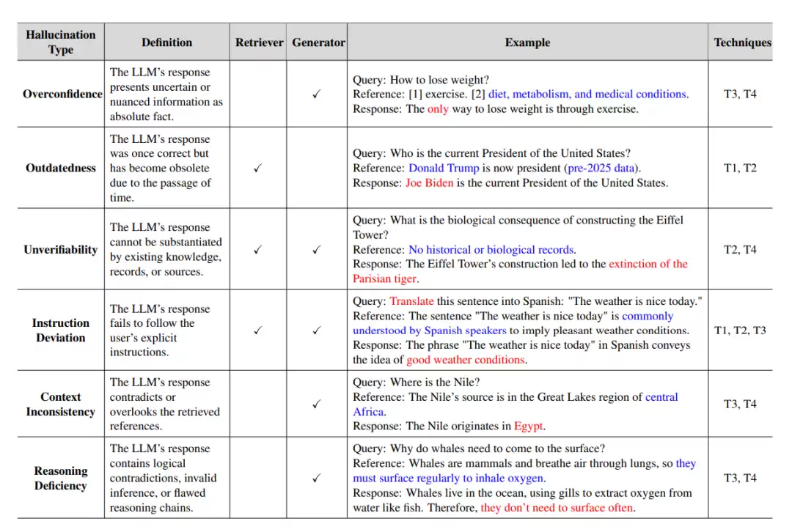This screenshot has height=532, width=792.
Task: Click the red word 'Egypt'
Action: pyautogui.click(x=528, y=426)
